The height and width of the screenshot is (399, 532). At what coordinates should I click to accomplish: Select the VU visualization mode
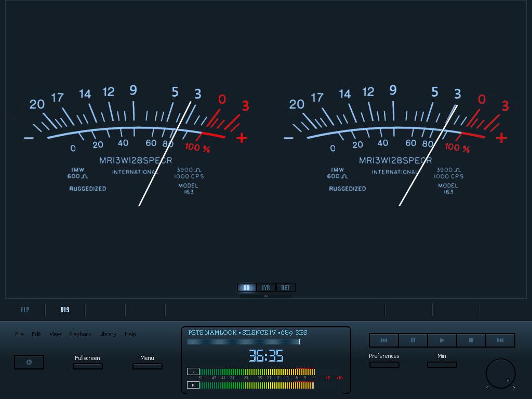point(247,287)
